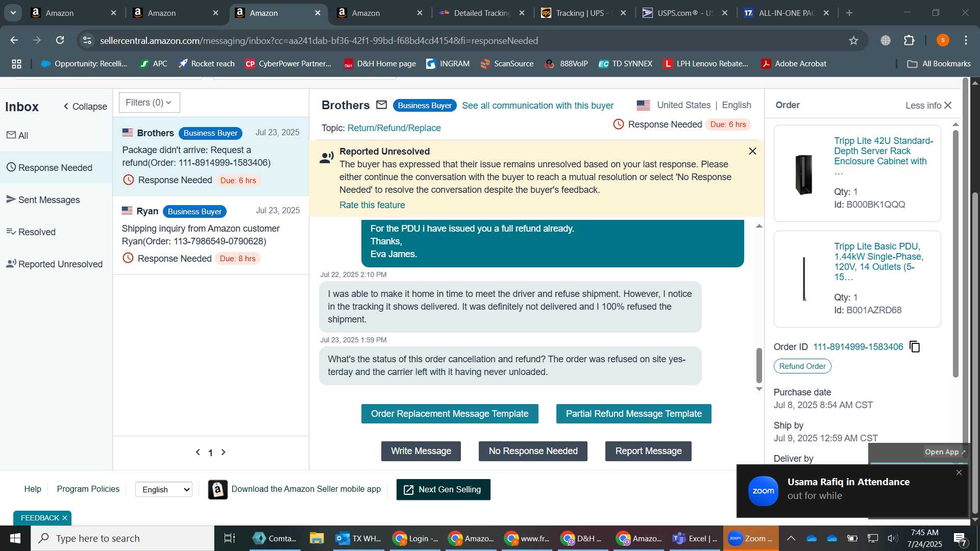
Task: Open the English language dropdown
Action: [x=164, y=489]
